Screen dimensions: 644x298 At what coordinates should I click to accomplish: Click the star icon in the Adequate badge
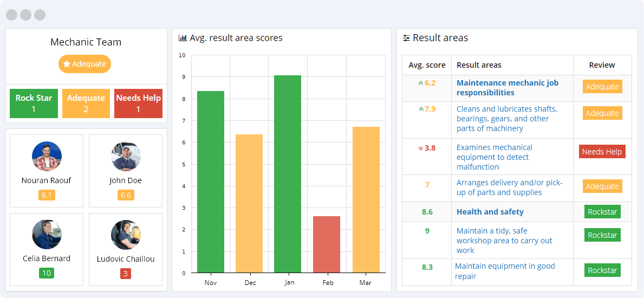pos(67,64)
